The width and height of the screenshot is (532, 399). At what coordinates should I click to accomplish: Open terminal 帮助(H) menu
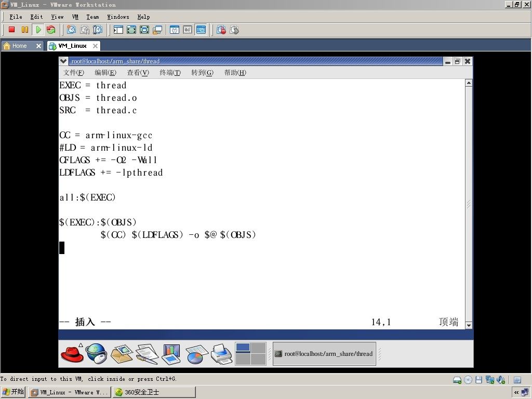click(235, 73)
